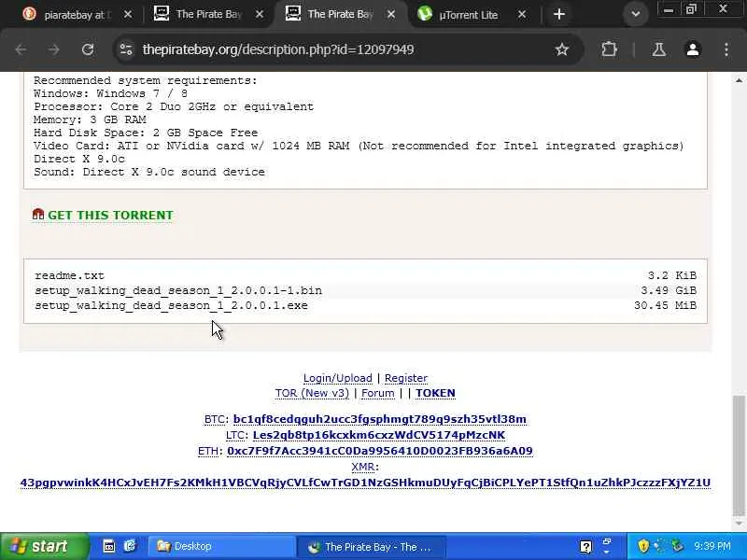This screenshot has height=560, width=747.
Task: Open the TOKEN link
Action: point(435,393)
